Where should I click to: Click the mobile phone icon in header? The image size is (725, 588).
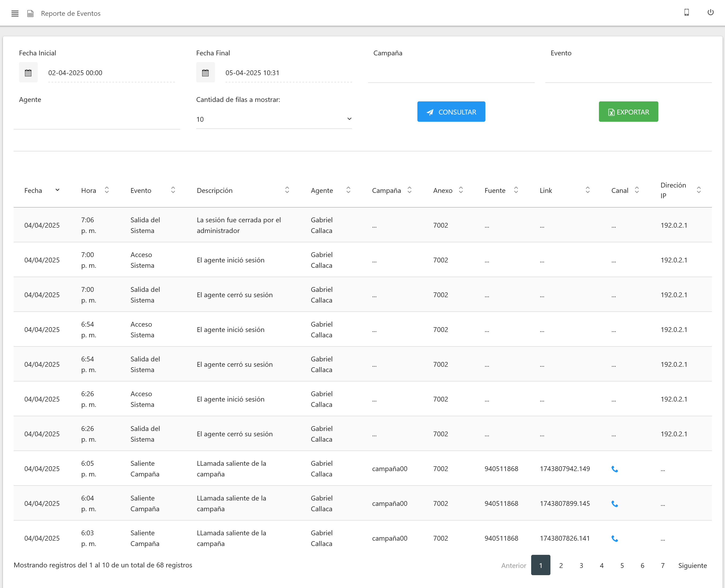[x=686, y=13]
